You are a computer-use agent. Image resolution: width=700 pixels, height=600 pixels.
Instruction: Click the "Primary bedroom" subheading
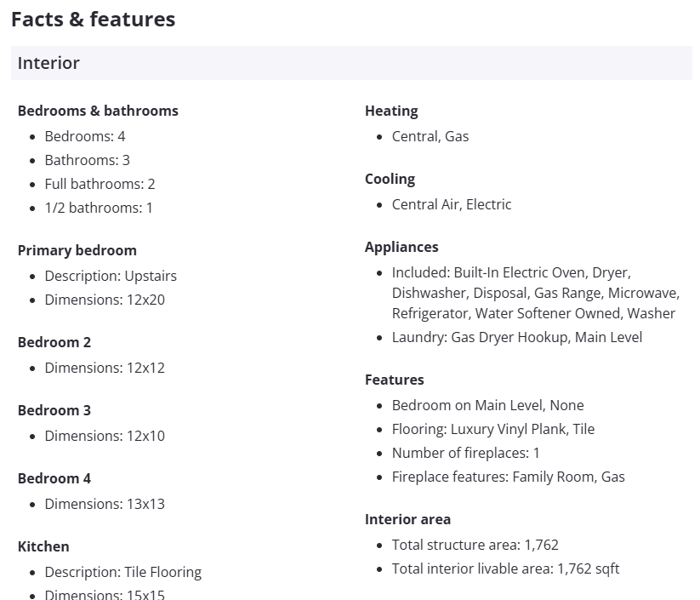(77, 250)
